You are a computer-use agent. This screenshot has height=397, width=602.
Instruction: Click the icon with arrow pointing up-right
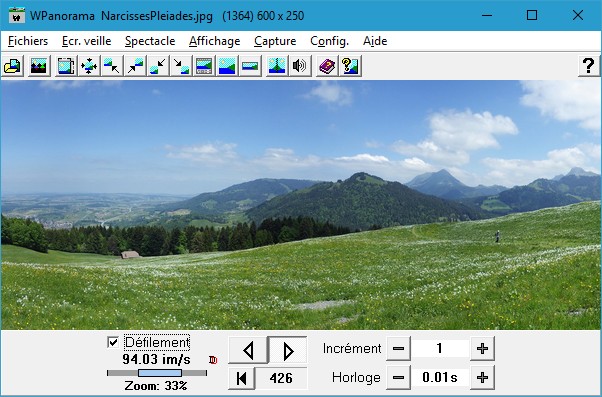tap(135, 66)
